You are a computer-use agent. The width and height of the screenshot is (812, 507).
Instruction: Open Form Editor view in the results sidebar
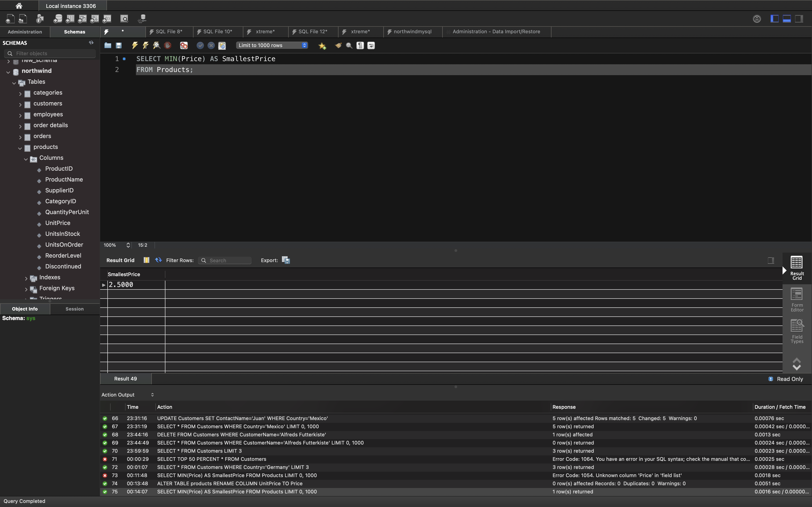click(x=797, y=299)
